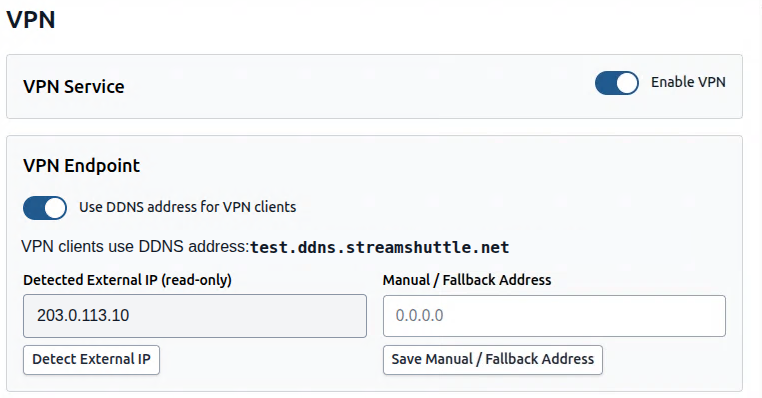This screenshot has height=398, width=762.
Task: Click the VPN Endpoint heading
Action: (81, 166)
